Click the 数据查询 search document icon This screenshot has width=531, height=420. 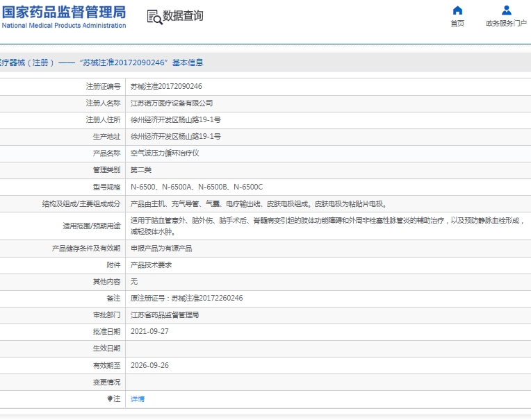click(x=154, y=17)
